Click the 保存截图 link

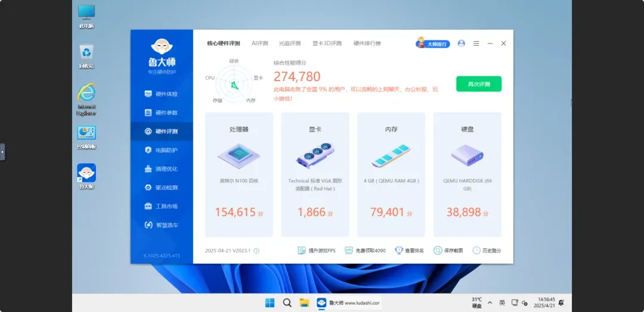click(x=448, y=251)
